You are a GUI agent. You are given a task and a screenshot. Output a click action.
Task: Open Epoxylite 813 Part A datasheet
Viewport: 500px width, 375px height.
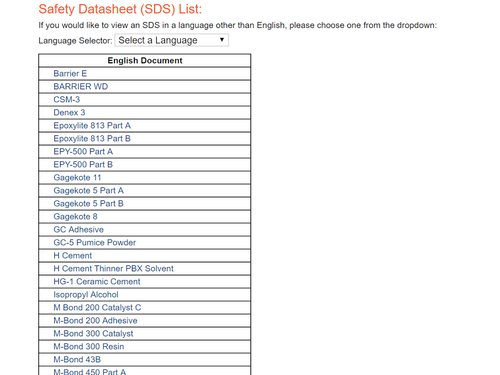[92, 126]
